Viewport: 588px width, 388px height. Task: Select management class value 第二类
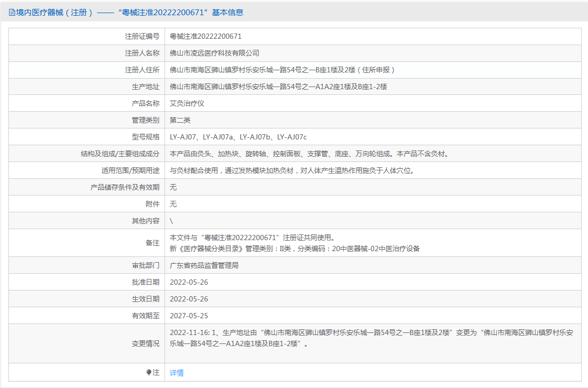[180, 120]
